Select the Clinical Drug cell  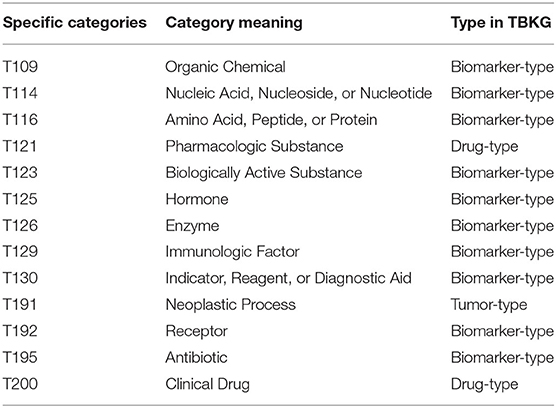coord(207,384)
